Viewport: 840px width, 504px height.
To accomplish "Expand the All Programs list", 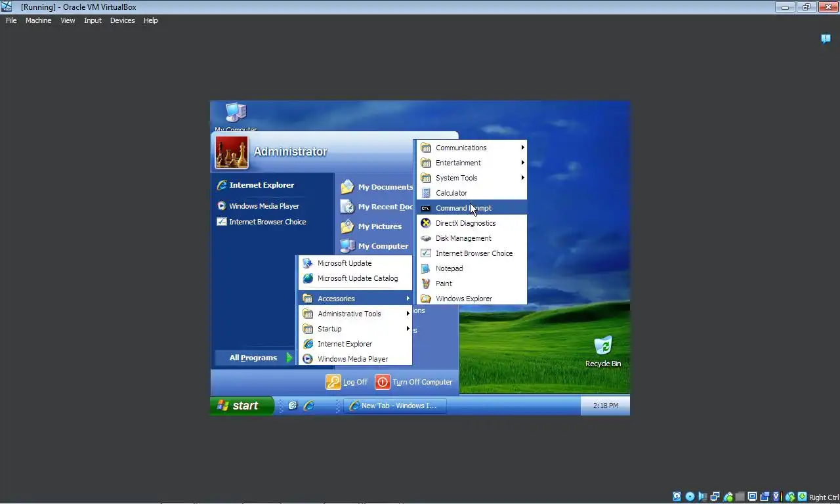I will [x=255, y=358].
